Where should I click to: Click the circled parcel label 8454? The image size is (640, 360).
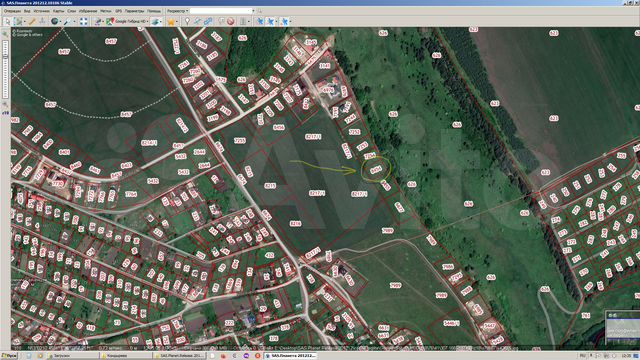tap(376, 169)
